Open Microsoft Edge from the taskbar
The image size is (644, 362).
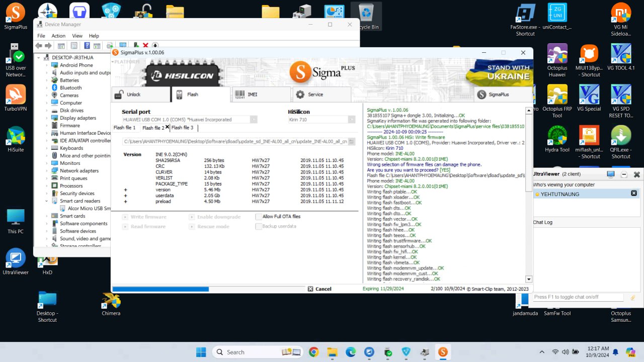tap(351, 352)
